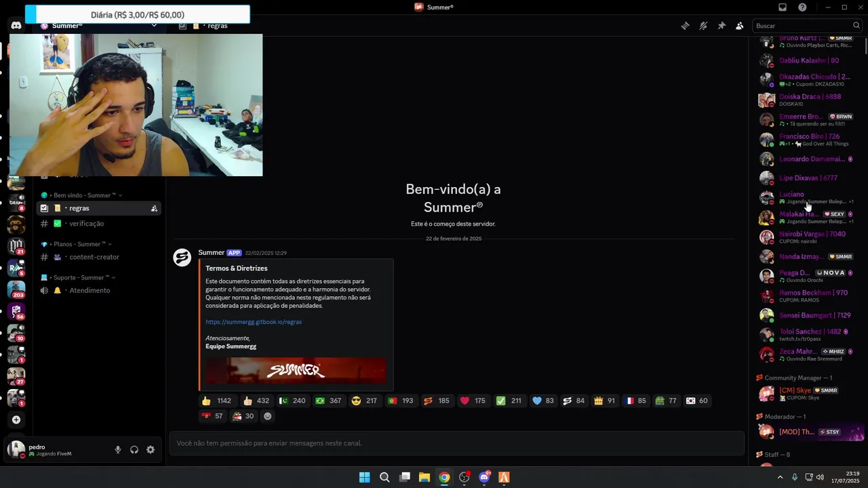This screenshot has width=868, height=488.
Task: Open the summergg.gitbook.io/regras link
Action: coord(254,322)
